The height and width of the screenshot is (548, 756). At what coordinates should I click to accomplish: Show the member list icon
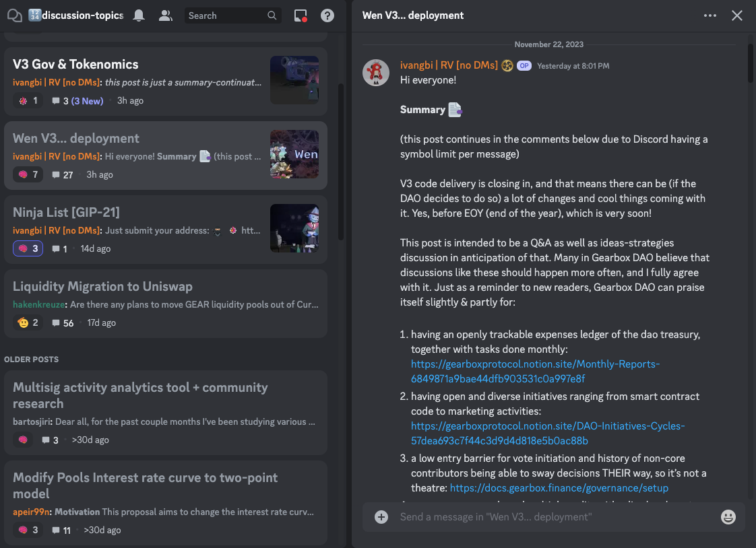(x=165, y=15)
